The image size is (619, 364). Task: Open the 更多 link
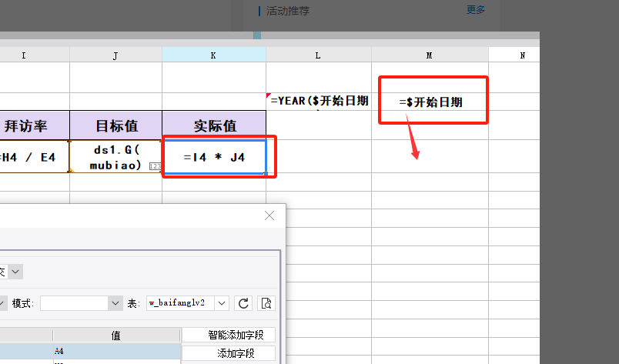(475, 10)
